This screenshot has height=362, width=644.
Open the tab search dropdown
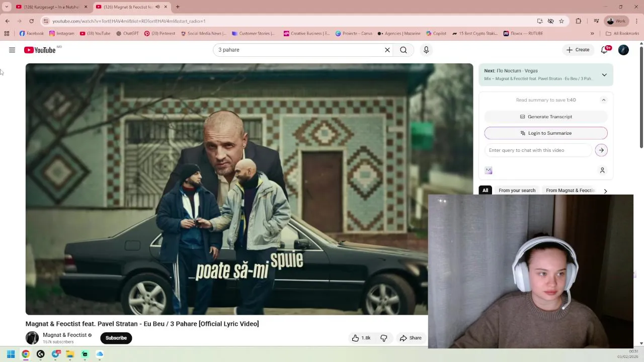(x=7, y=7)
